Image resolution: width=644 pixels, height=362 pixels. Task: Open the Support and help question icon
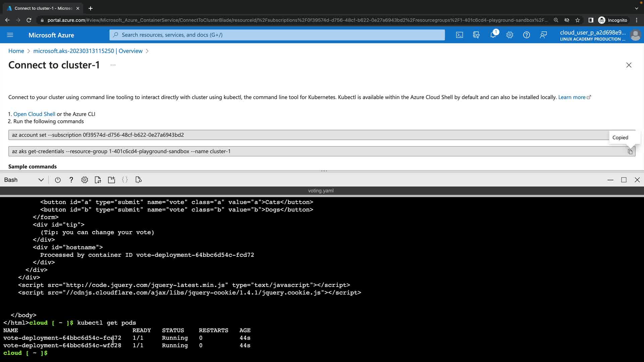(x=527, y=35)
